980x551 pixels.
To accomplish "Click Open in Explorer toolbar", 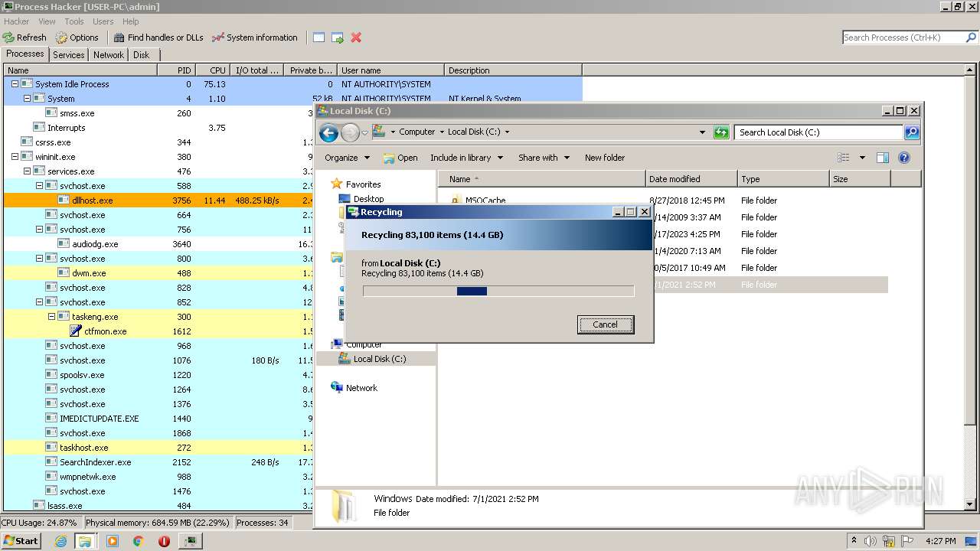I will coord(400,158).
